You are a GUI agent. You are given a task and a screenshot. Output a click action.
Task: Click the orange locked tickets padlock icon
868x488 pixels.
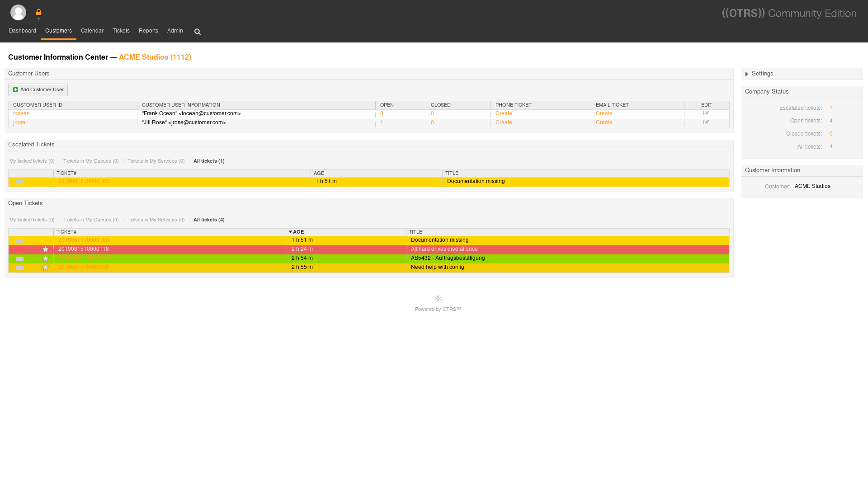coord(39,13)
